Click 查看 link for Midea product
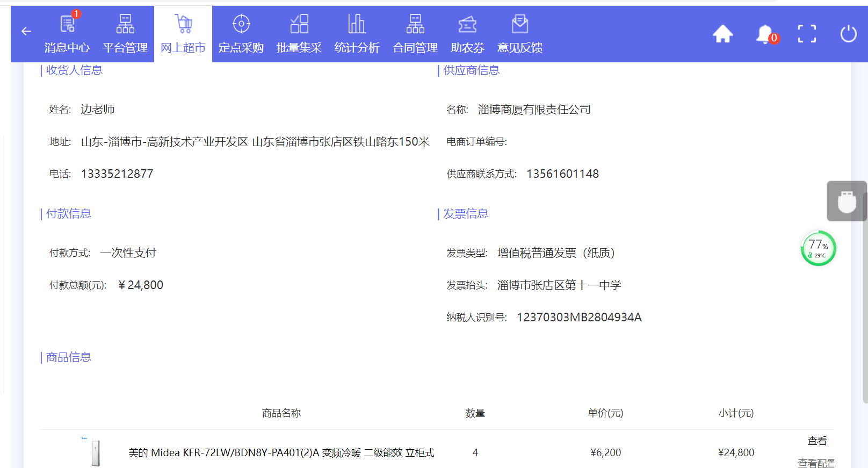This screenshot has height=468, width=868. (817, 441)
